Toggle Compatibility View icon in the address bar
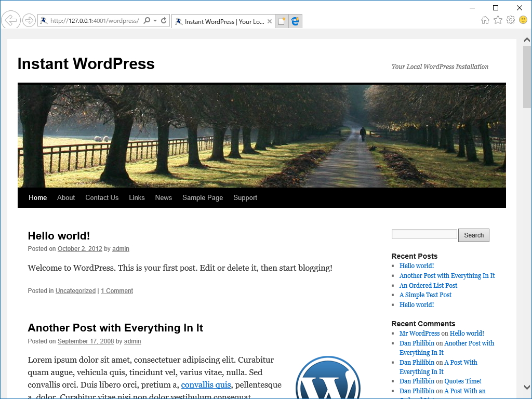 (x=295, y=21)
